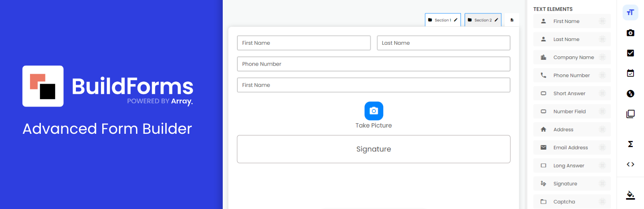The image size is (644, 209).
Task: Grab the drag handle on Email Address
Action: tap(602, 148)
